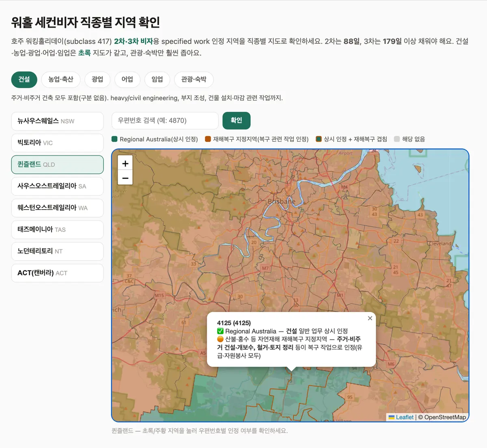
Task: Click the 2차·3차 비자 highlighted text
Action: click(133, 41)
